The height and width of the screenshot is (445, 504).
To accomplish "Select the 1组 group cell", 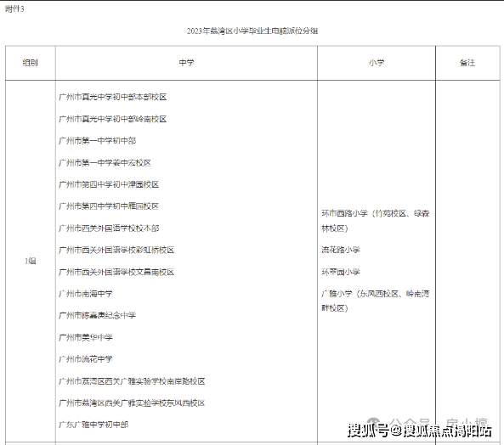I will click(31, 261).
